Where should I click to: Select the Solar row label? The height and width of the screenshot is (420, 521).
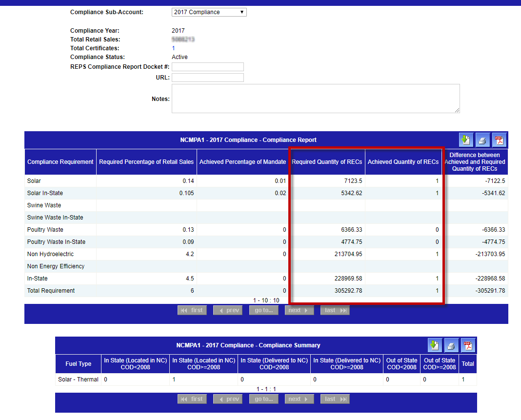(x=34, y=181)
